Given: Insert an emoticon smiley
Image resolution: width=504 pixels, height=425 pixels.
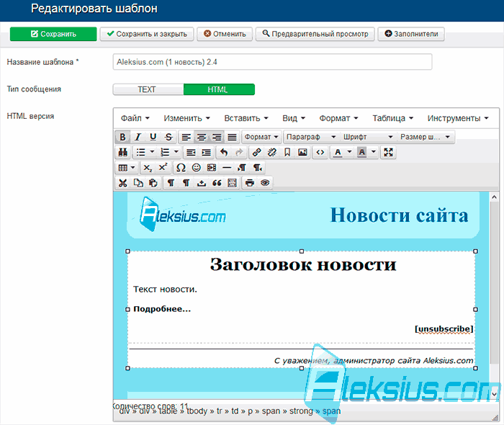Looking at the screenshot, I should coord(196,168).
